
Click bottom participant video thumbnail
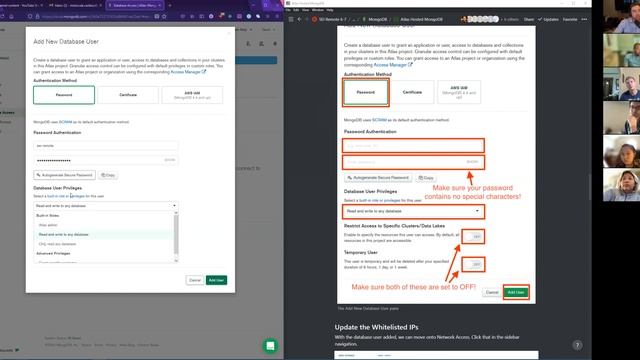pyautogui.click(x=622, y=184)
